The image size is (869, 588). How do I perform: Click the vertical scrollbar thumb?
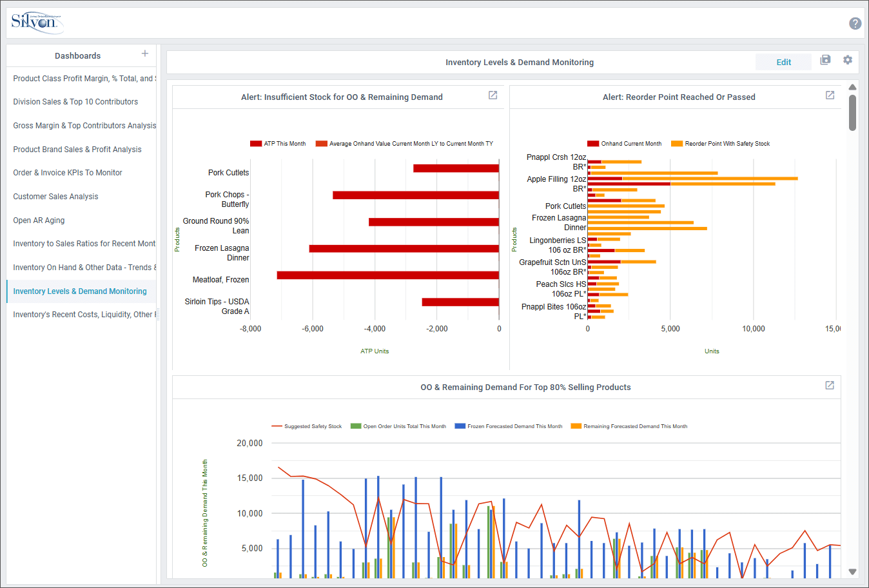click(852, 113)
